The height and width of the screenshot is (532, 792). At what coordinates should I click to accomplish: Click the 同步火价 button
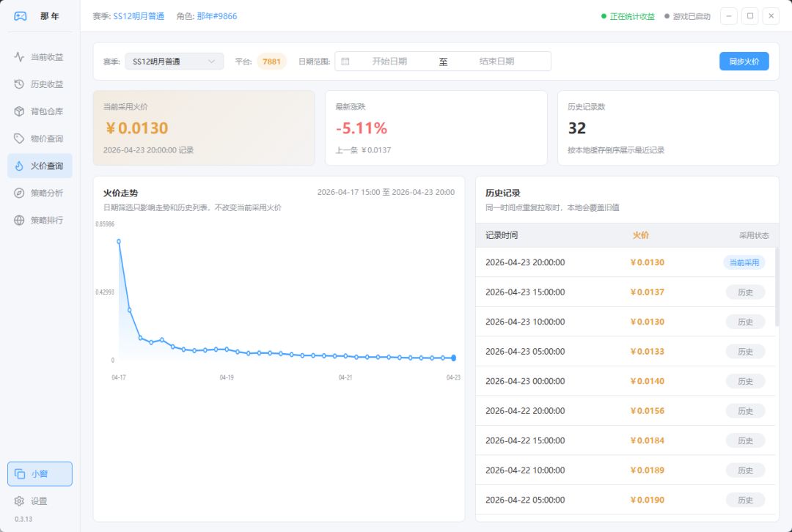click(x=744, y=62)
